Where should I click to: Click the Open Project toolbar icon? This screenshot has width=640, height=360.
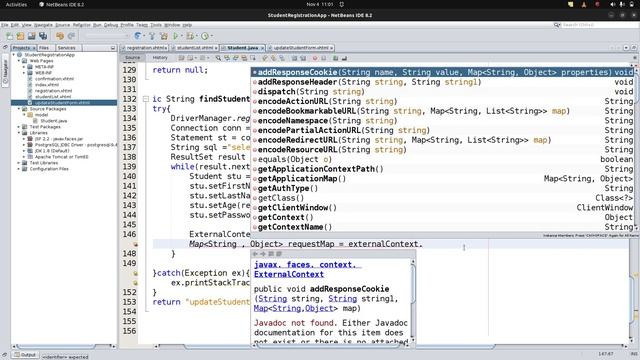[x=31, y=36]
